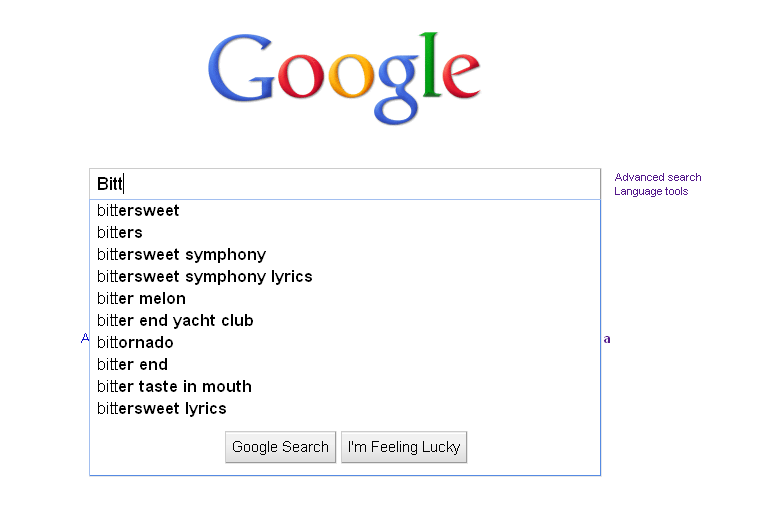Pick the 'bittornado' suggestion
The height and width of the screenshot is (520, 772).
pos(345,343)
